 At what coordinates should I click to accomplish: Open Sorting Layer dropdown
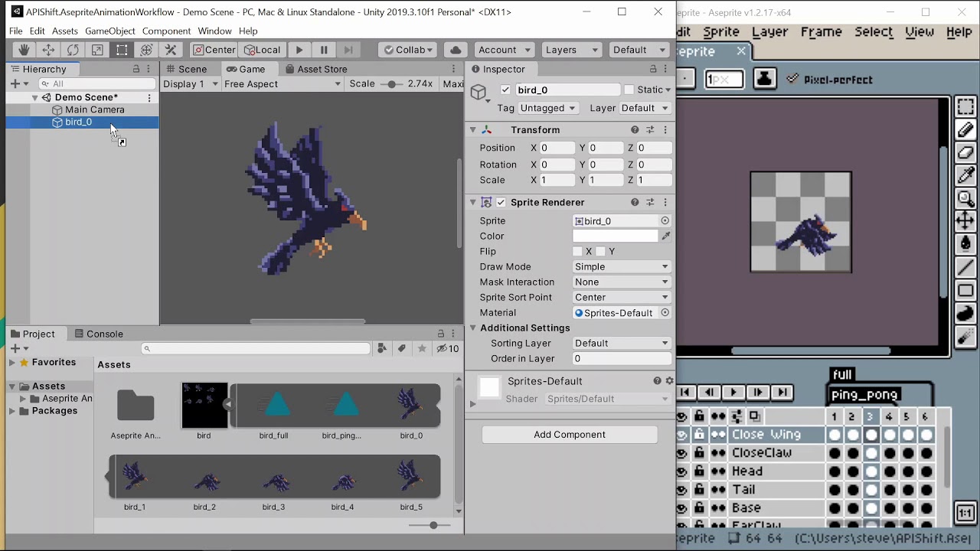[622, 343]
